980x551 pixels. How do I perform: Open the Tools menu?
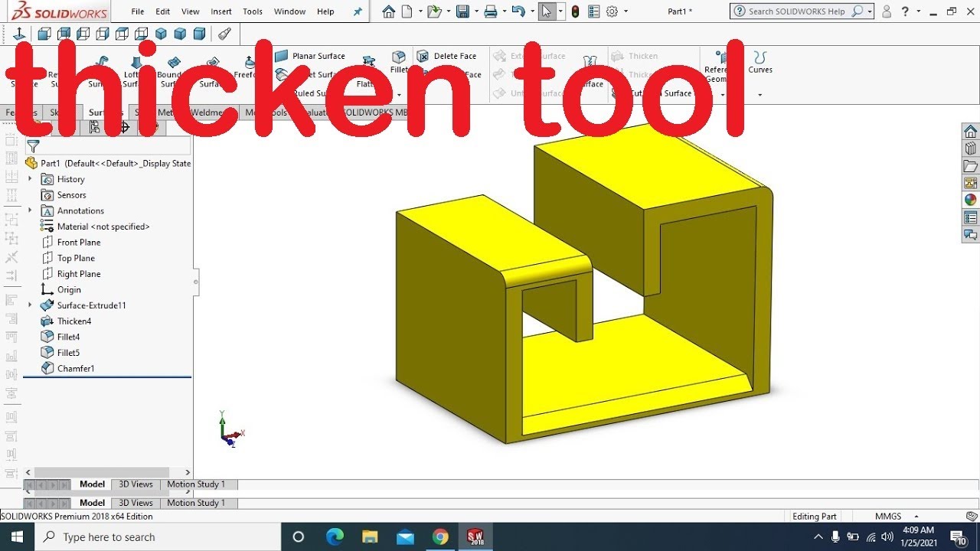coord(253,11)
